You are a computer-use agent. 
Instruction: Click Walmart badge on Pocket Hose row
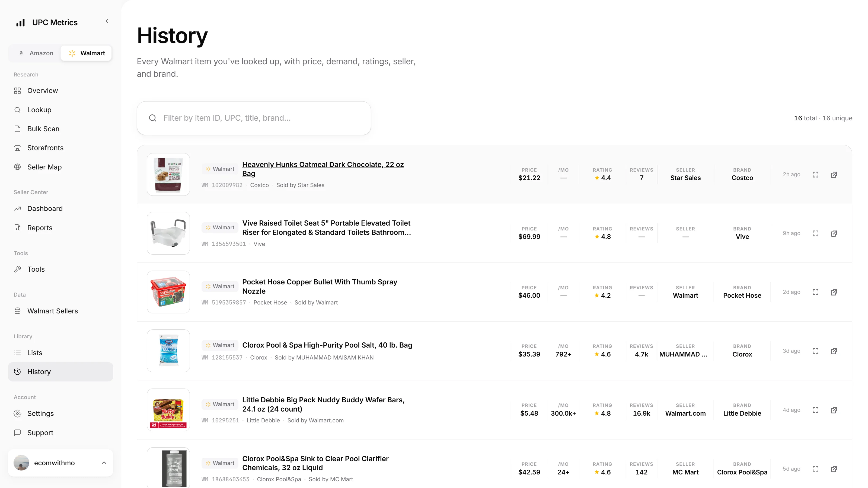tap(220, 286)
